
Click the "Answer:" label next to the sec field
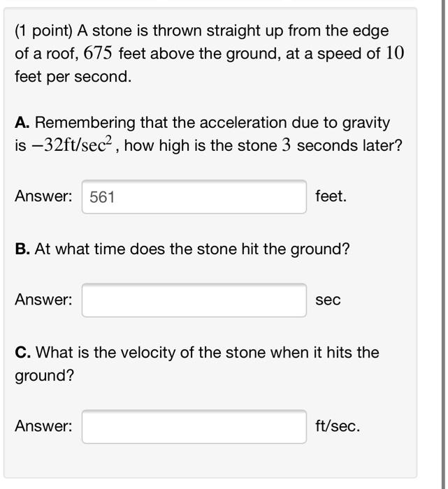43,300
